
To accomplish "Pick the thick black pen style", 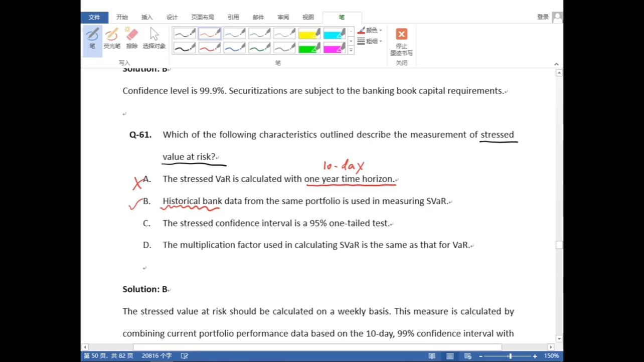I will 185,48.
